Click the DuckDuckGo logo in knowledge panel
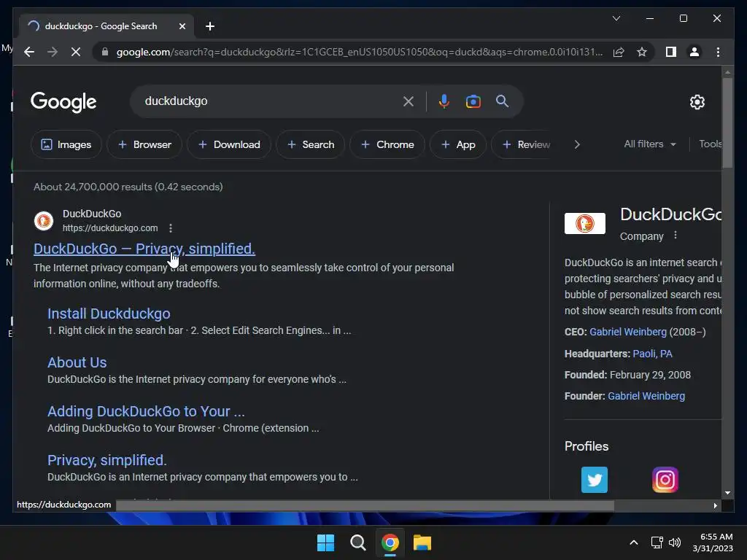The image size is (747, 560). click(584, 223)
